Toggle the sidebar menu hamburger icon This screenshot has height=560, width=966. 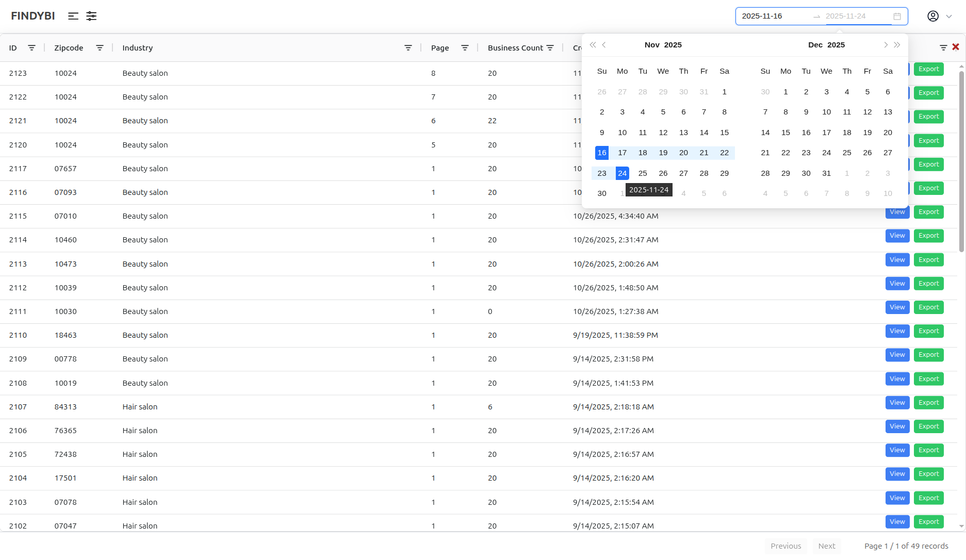(x=73, y=16)
